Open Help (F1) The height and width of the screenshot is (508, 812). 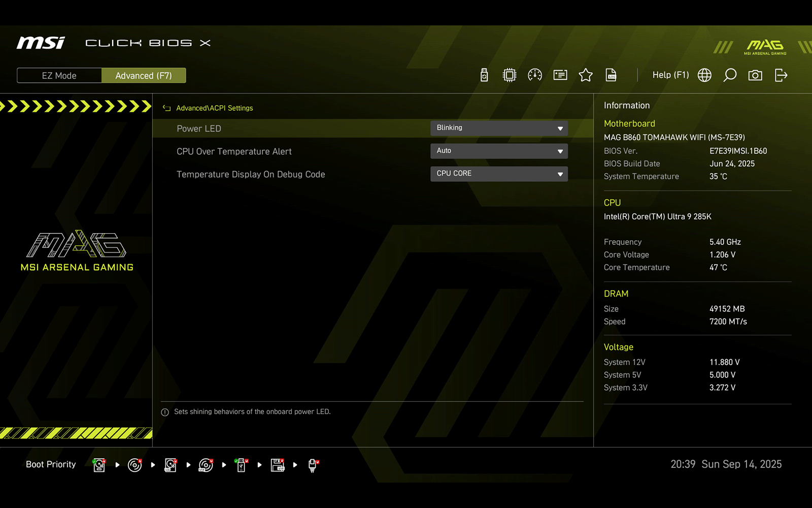click(670, 75)
